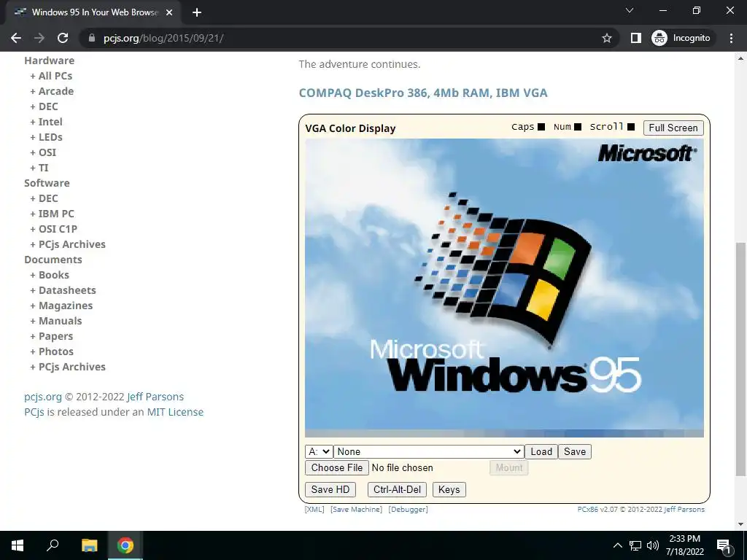The height and width of the screenshot is (560, 747).
Task: Open the Chrome side panel icon
Action: [x=636, y=38]
